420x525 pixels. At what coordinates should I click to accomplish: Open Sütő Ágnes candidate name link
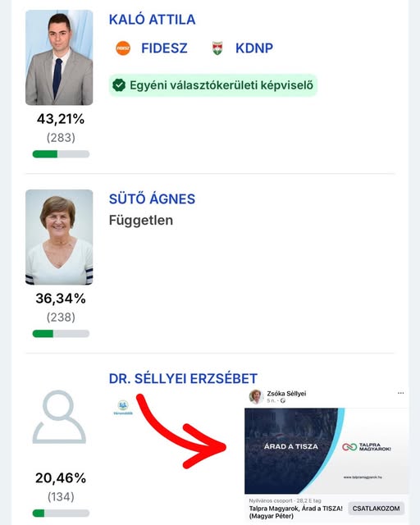pos(152,199)
